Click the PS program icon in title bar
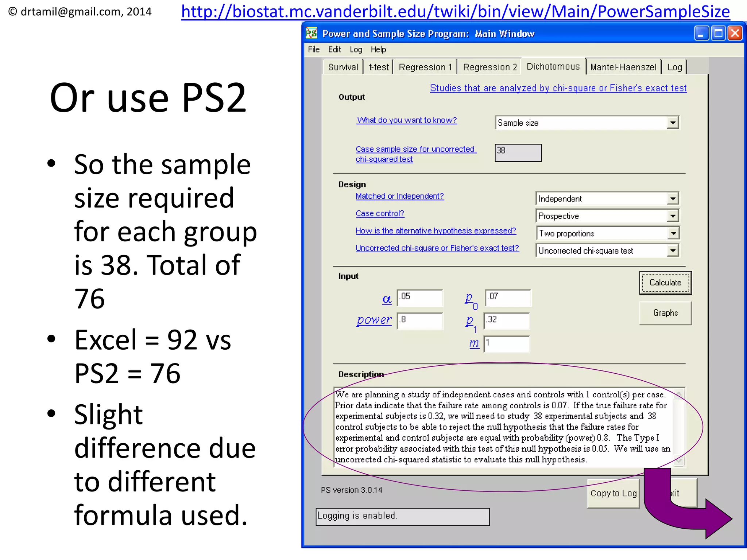The width and height of the screenshot is (747, 560). coord(311,34)
